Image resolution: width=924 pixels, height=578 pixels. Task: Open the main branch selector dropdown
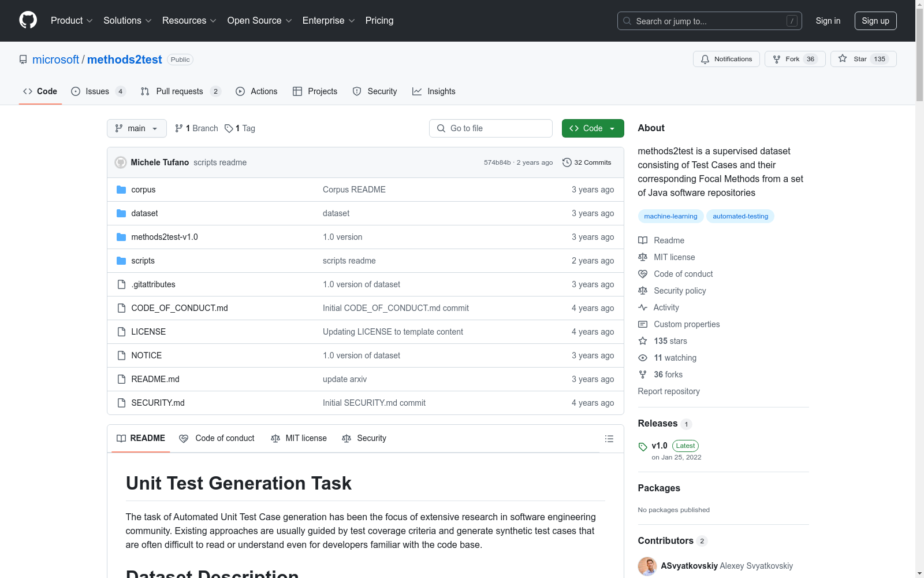[x=137, y=128]
